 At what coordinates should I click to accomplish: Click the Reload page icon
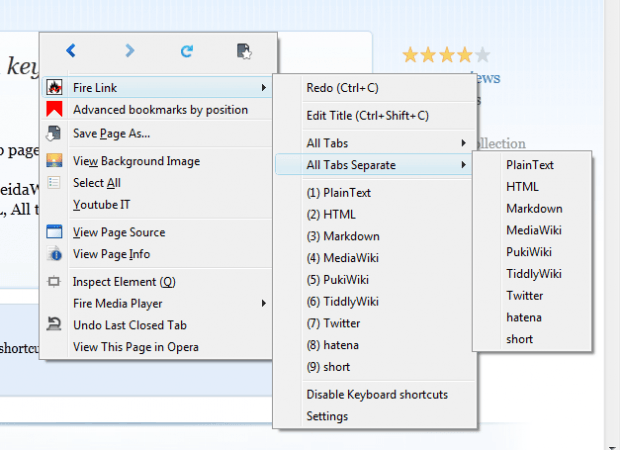(x=187, y=51)
